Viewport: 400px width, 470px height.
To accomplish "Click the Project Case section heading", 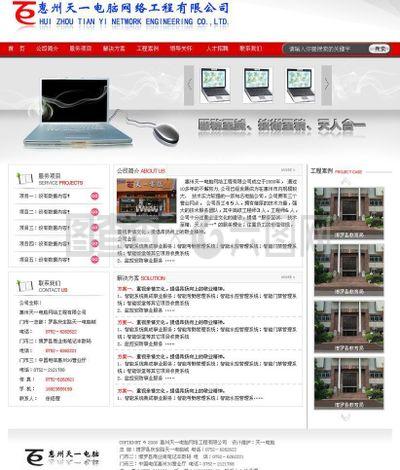I will tap(336, 171).
